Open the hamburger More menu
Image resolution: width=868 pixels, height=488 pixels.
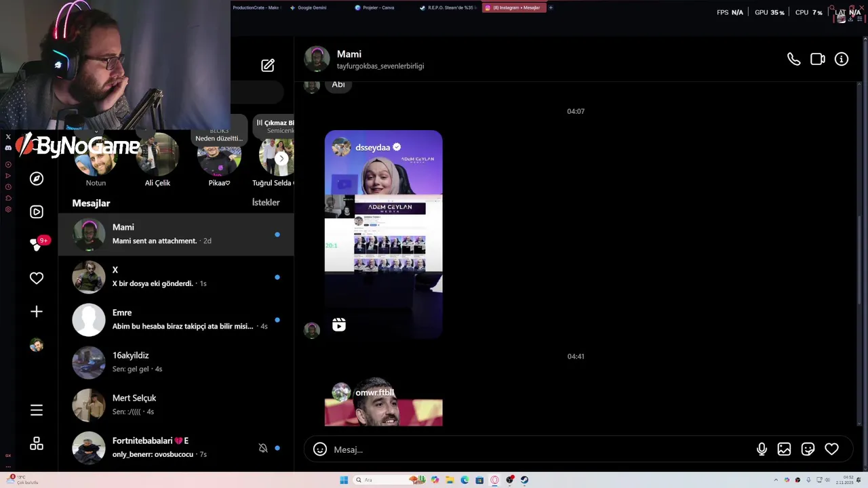point(37,410)
